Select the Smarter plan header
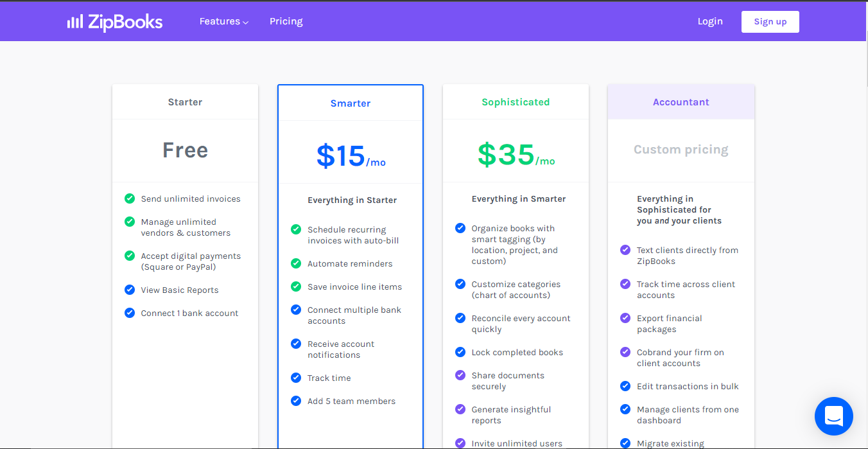The image size is (868, 449). pyautogui.click(x=351, y=103)
